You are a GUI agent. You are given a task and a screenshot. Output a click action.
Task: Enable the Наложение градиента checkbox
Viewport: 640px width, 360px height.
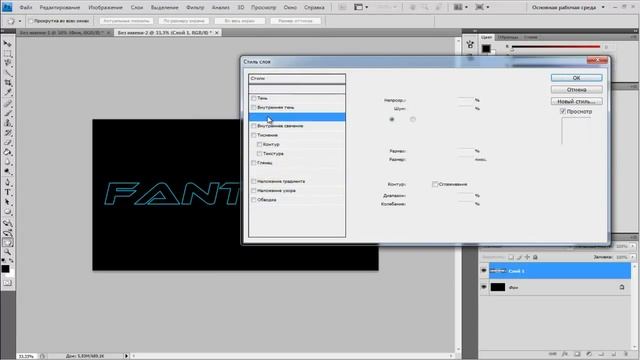point(253,181)
